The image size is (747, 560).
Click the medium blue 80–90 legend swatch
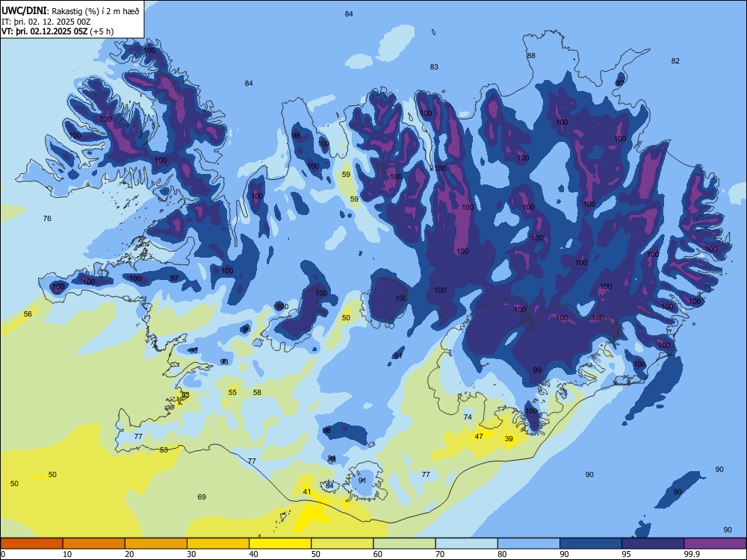(529, 544)
